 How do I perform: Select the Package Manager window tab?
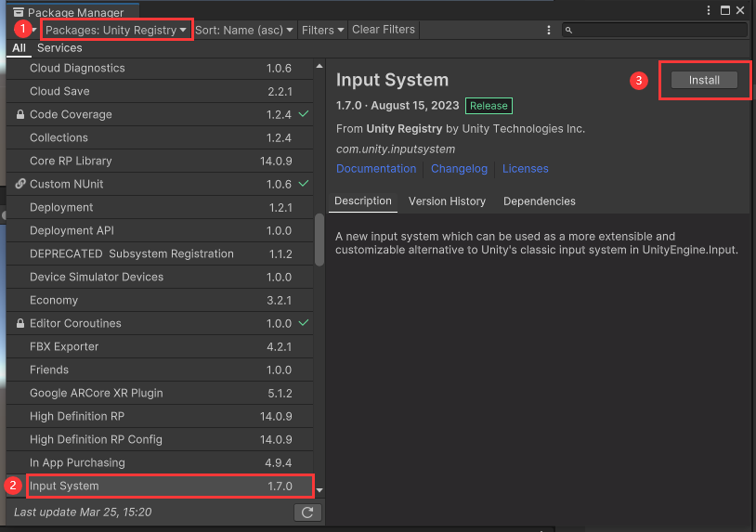coord(72,11)
